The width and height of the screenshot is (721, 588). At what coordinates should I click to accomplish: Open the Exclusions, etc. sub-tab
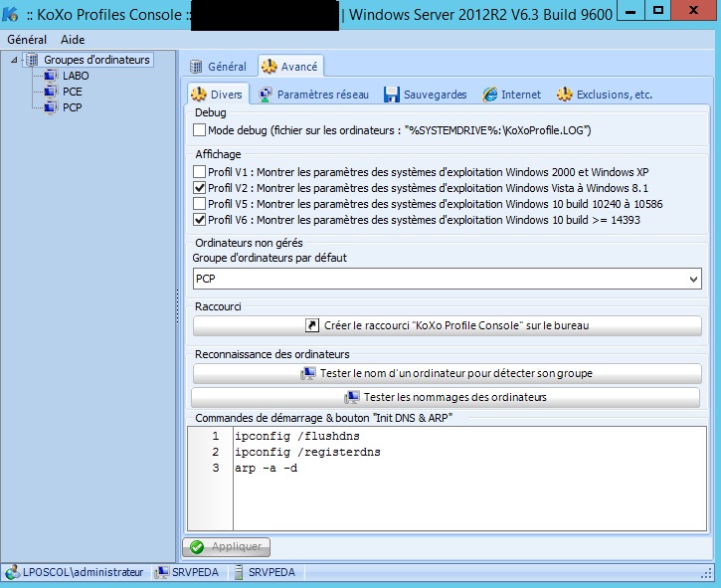point(605,95)
